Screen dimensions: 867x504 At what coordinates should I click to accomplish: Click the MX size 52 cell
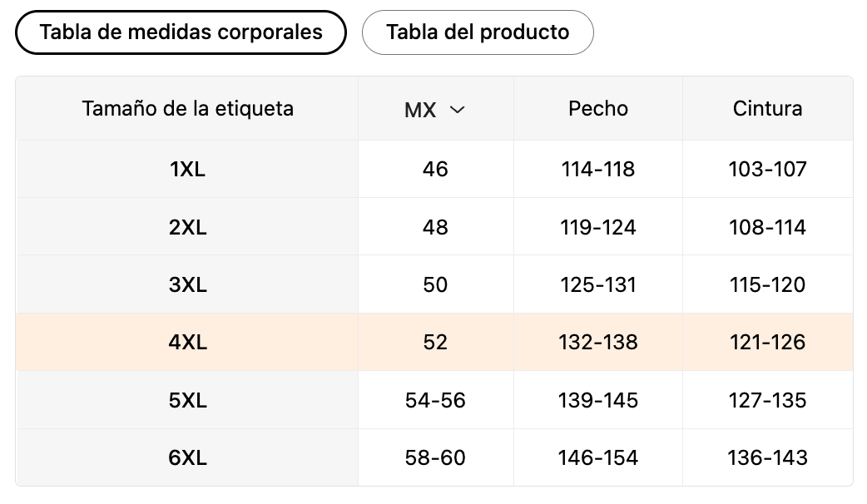tap(435, 342)
